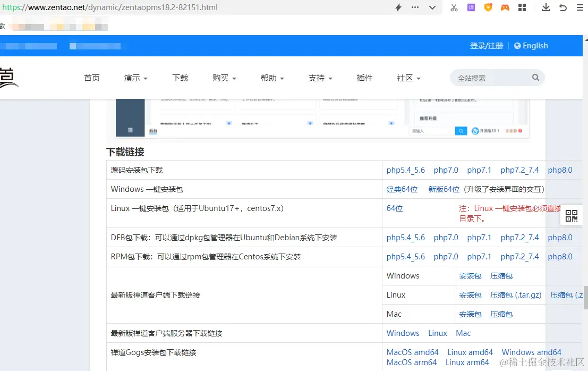Expand the address bar chevron dropdown
588x371 pixels.
(x=432, y=7)
